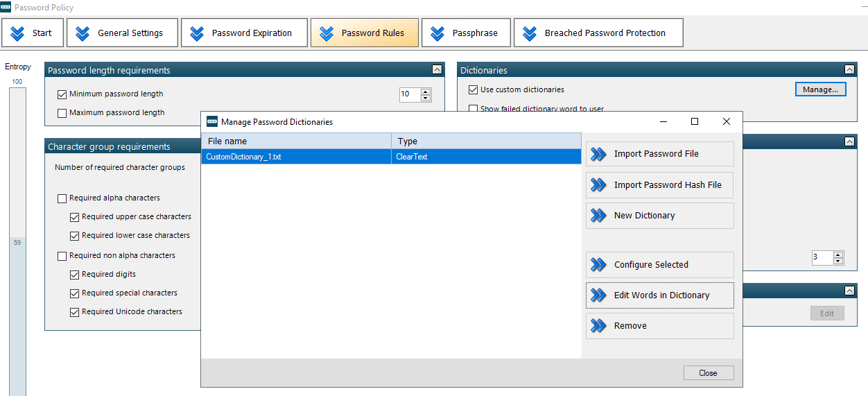Click the double-chevron icon on Start tab
Viewport: 868px width, 396px height.
[18, 33]
